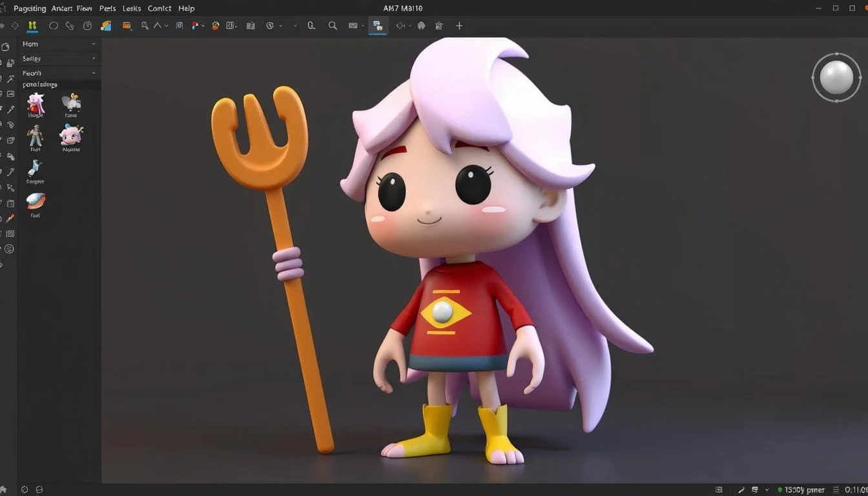Open the Lerks menu
The height and width of the screenshot is (496, 868).
(x=132, y=8)
